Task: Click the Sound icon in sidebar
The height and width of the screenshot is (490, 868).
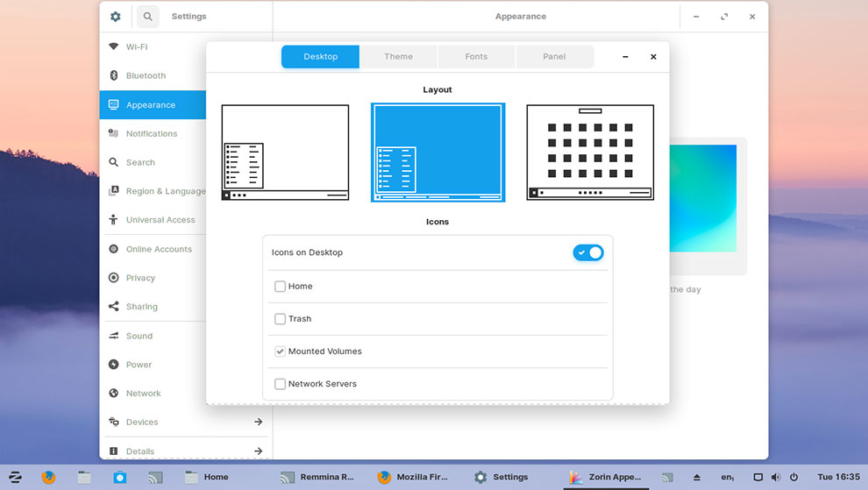Action: click(113, 336)
